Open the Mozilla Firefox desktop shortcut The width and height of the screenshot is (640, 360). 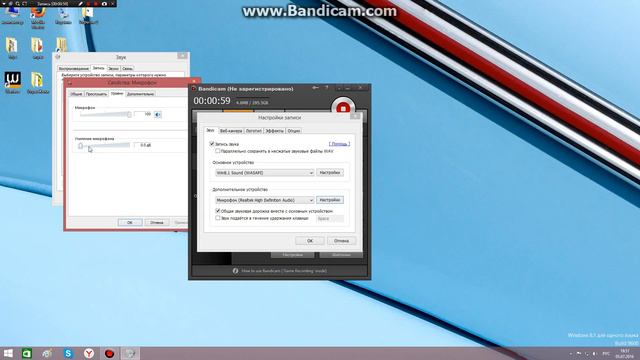[38, 16]
